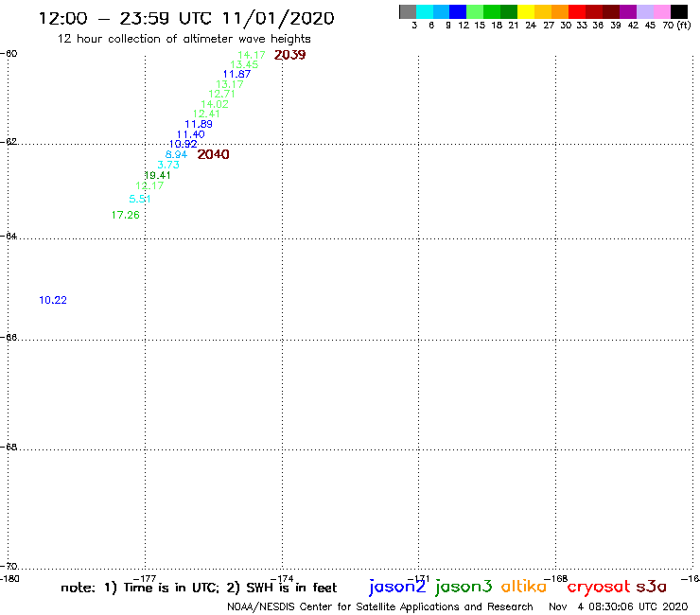Click the note about UTC and SWH

coord(199,588)
